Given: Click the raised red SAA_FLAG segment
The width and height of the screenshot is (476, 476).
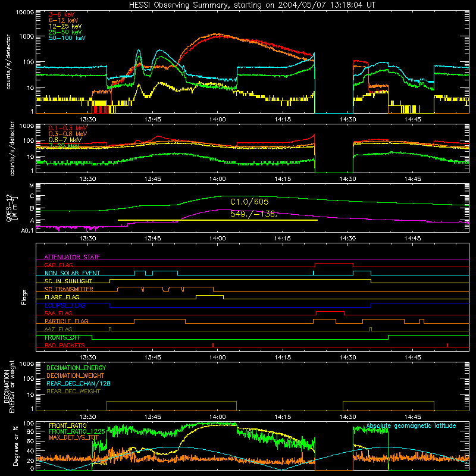Looking at the screenshot, I should pos(330,312).
